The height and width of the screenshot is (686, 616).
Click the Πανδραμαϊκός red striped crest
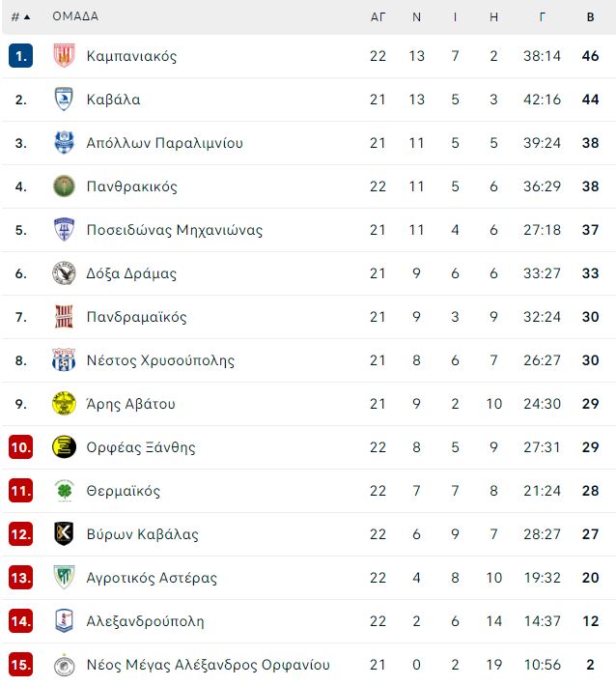tap(64, 316)
